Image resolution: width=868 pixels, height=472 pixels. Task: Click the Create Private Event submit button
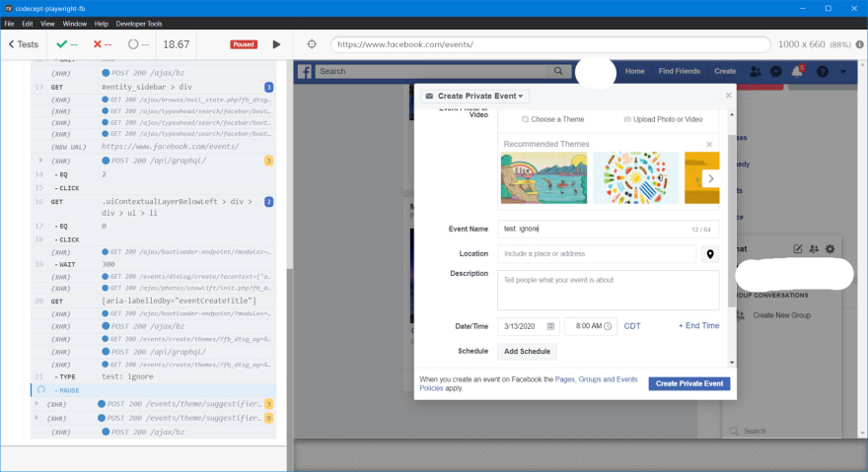689,383
